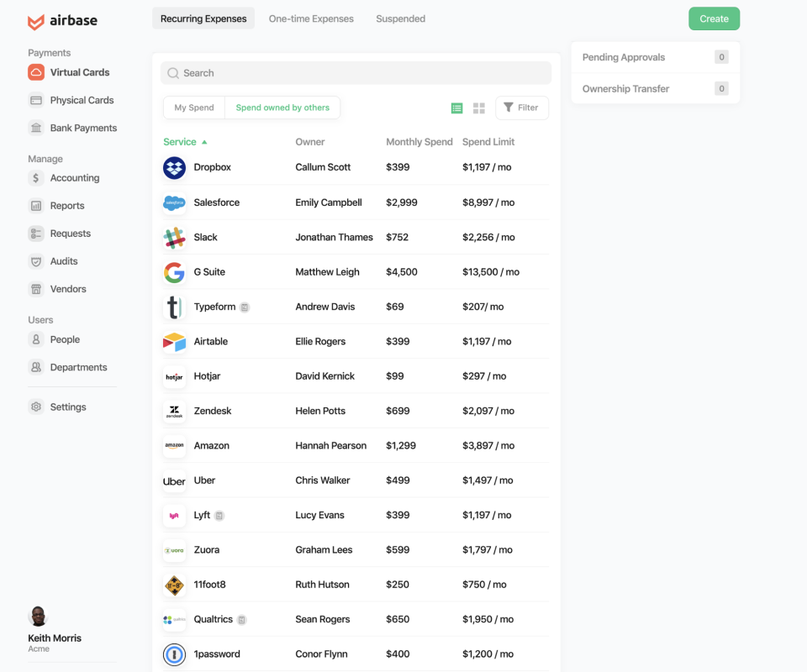Viewport: 807px width, 672px height.
Task: Click the Salesforce cloud logo
Action: (x=175, y=202)
